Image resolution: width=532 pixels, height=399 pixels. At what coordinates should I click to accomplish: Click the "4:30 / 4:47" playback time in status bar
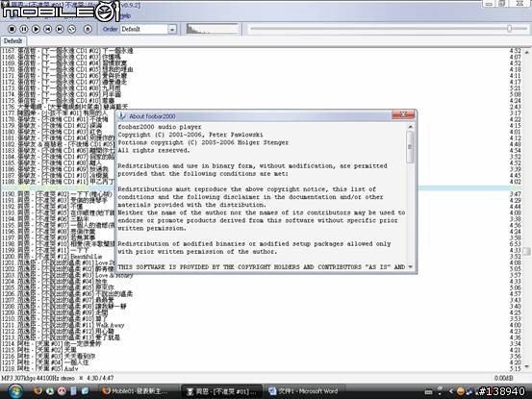pyautogui.click(x=100, y=378)
